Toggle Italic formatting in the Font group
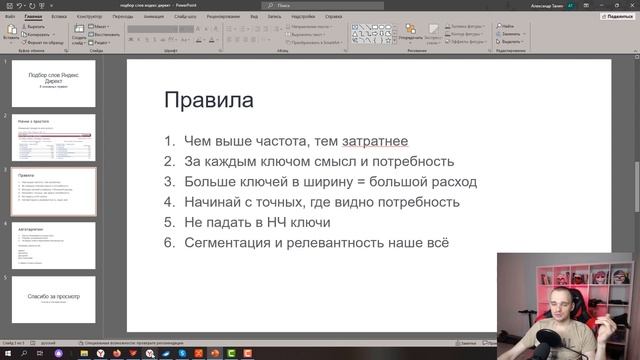This screenshot has width=640, height=360. [139, 40]
